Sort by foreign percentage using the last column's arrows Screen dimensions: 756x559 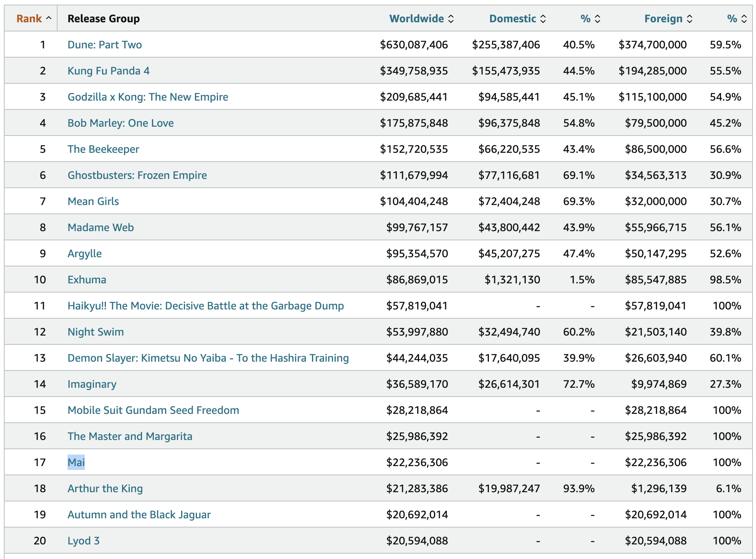(x=744, y=19)
